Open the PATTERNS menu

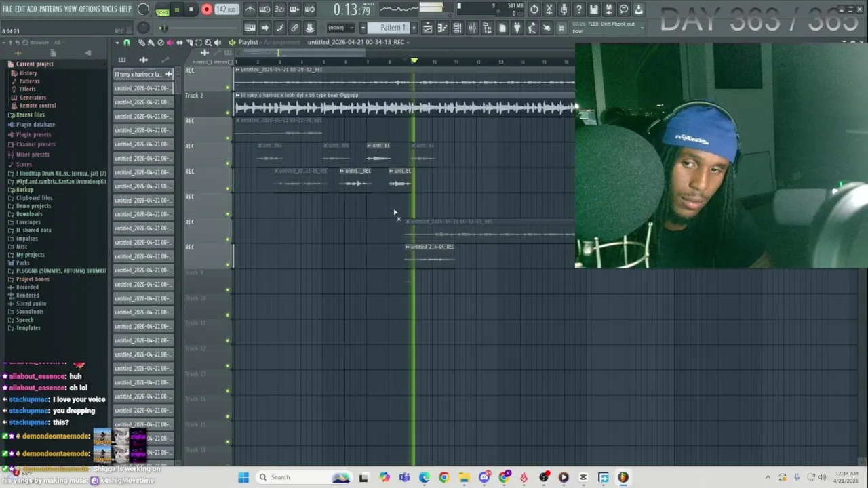(51, 9)
